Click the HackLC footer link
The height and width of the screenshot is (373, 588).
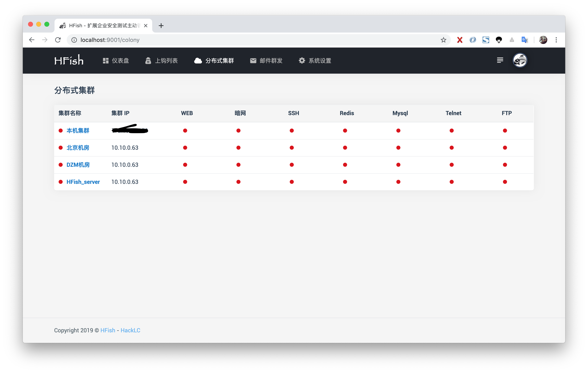[130, 330]
